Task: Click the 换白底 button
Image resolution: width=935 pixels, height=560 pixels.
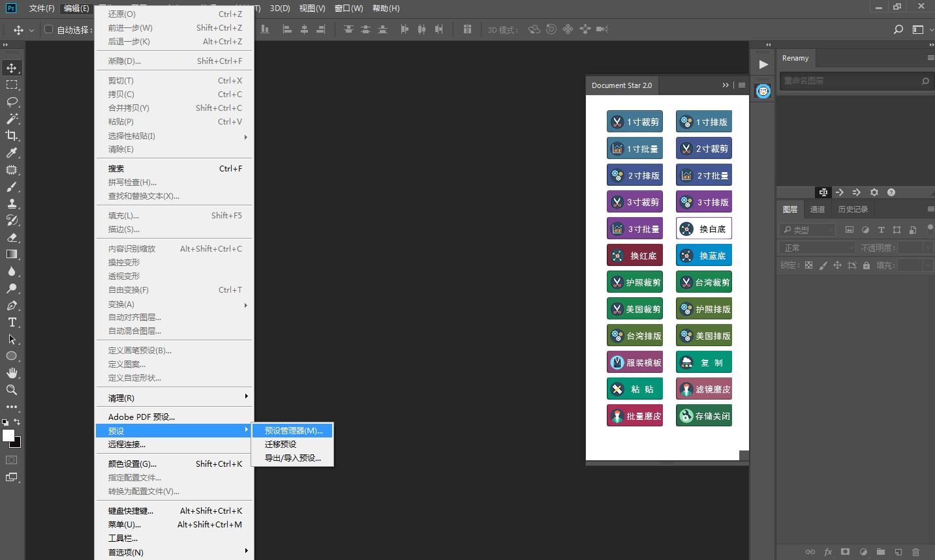Action: (x=703, y=229)
